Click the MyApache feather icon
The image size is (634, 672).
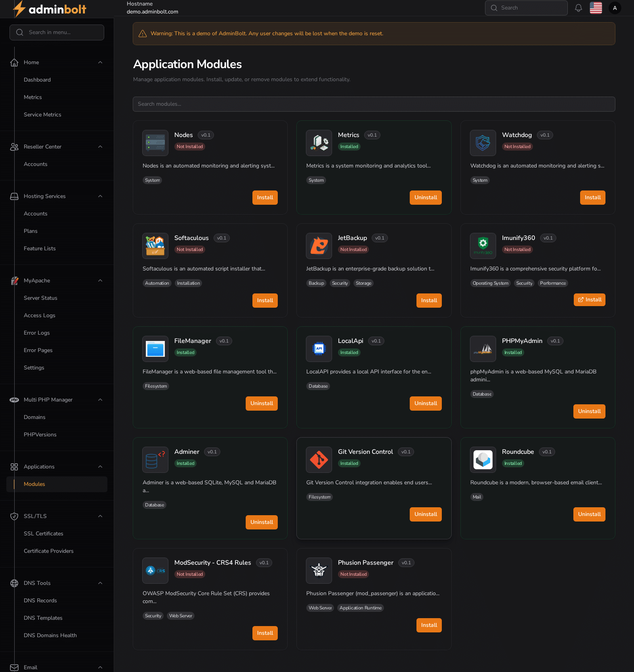click(14, 281)
